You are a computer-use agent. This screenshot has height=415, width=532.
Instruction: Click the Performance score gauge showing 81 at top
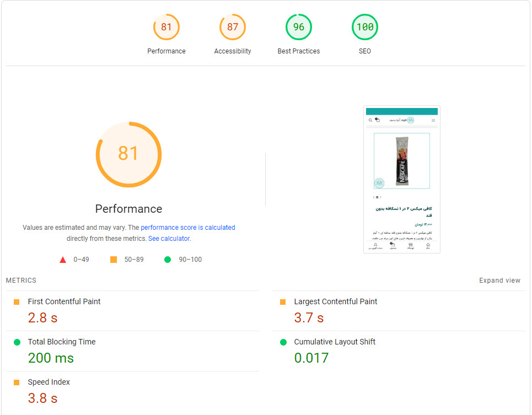click(x=166, y=27)
